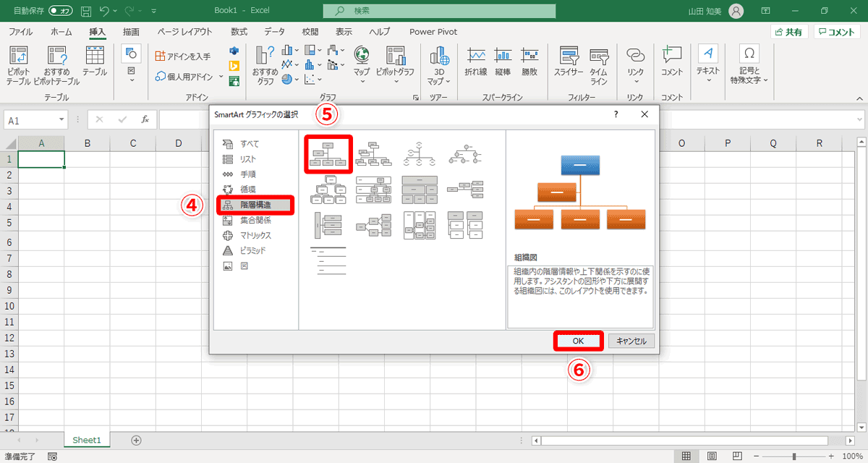This screenshot has height=463, width=868.
Task: Add new sheet with plus icon
Action: pyautogui.click(x=136, y=440)
